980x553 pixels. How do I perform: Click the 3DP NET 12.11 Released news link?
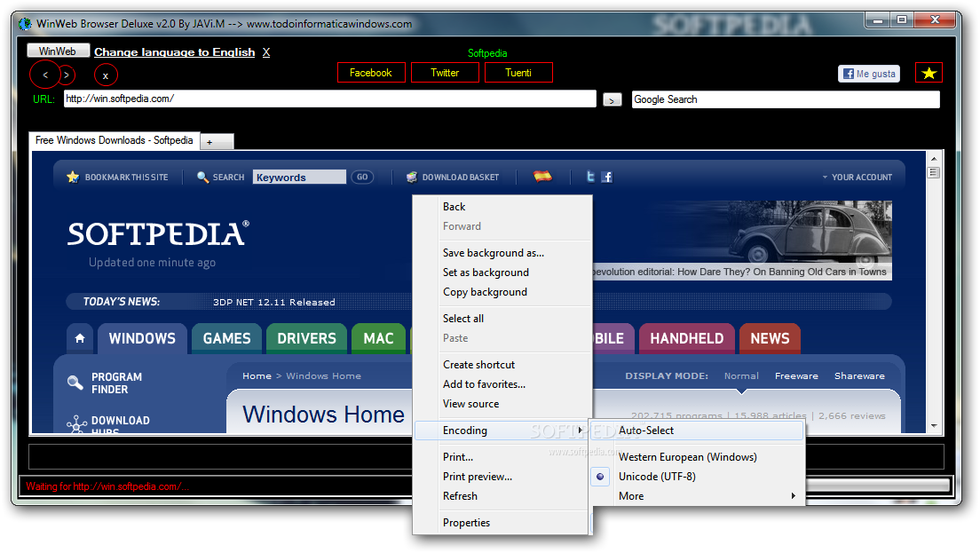273,303
